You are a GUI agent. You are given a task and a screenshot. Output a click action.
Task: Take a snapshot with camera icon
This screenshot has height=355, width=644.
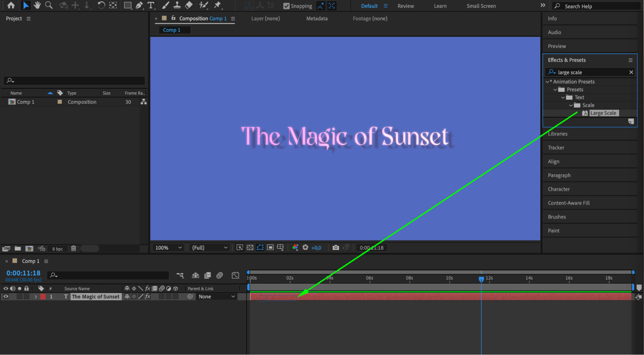(x=336, y=247)
